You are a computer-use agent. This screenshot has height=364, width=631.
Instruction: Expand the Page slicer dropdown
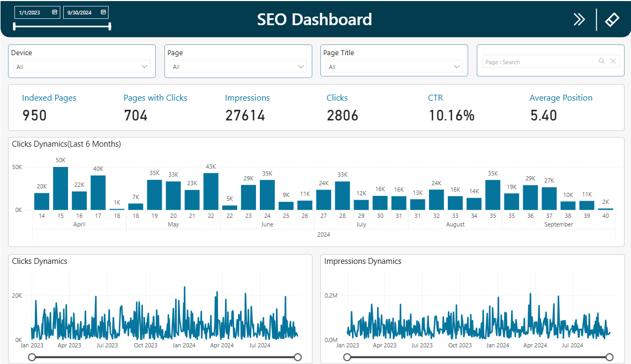point(300,66)
